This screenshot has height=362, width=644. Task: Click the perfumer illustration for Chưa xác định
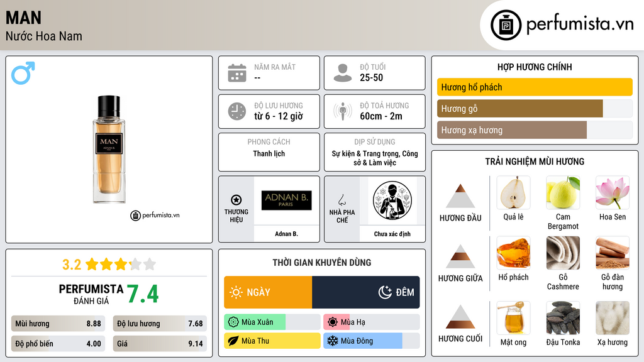(x=392, y=200)
